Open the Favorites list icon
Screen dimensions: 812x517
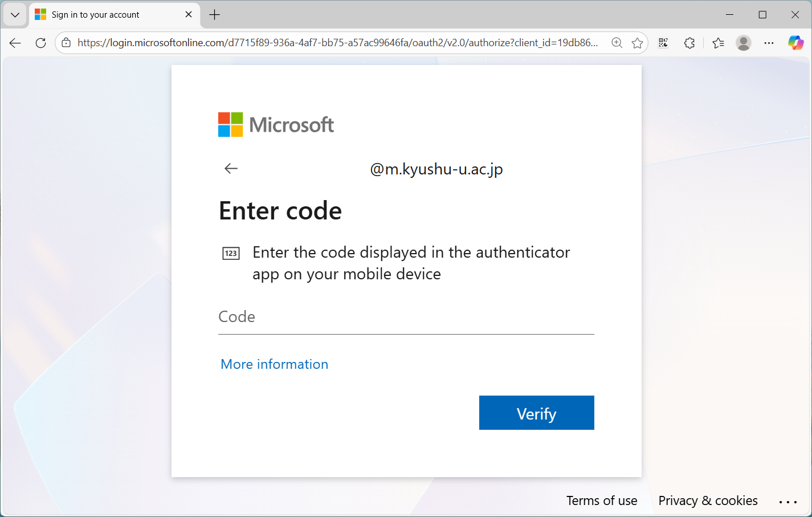point(718,43)
